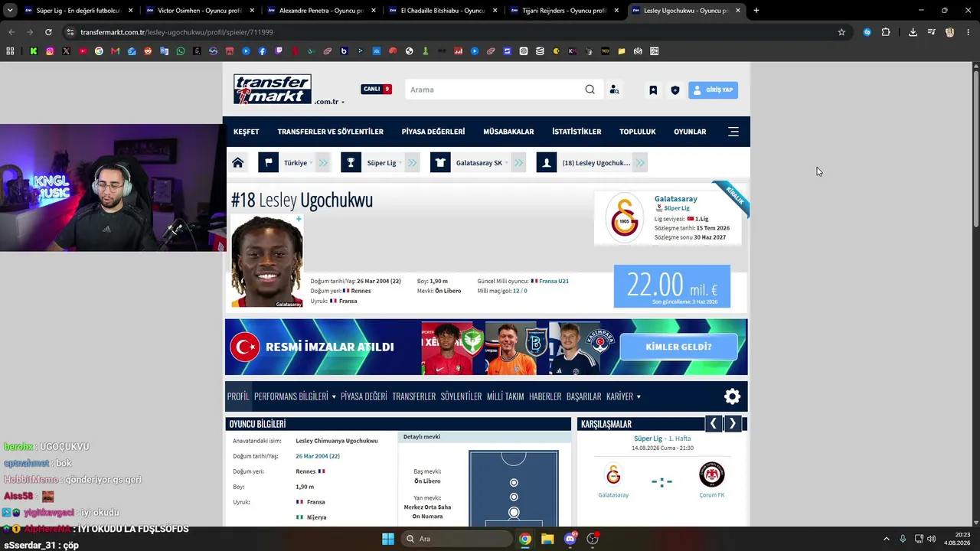Open TRANSFERLER VE SÖYLENTİLER menu
This screenshot has width=980, height=551.
pos(330,132)
